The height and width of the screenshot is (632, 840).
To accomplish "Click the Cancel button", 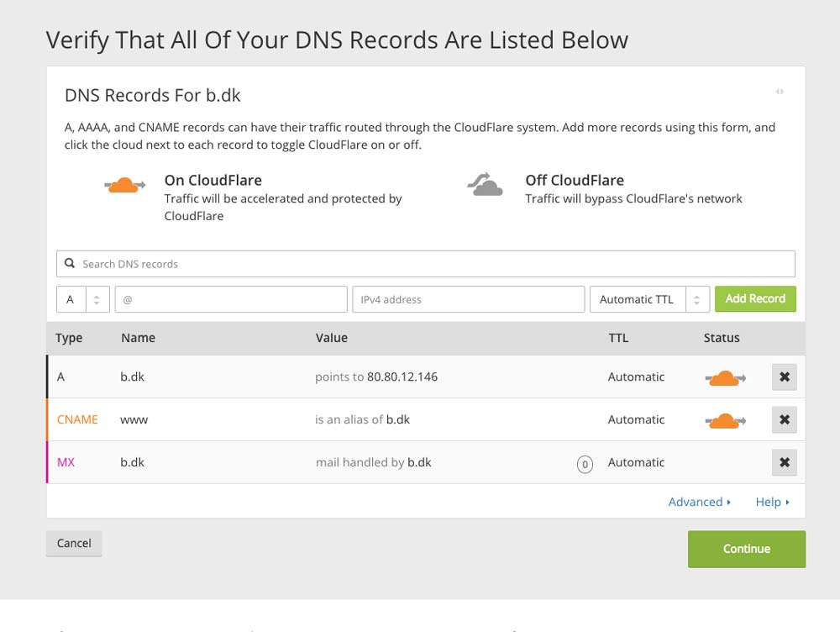I will 74,543.
